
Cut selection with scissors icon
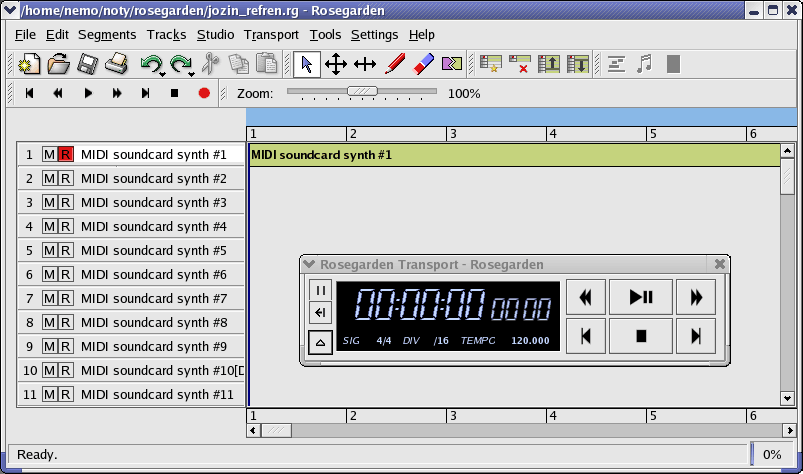coord(210,64)
